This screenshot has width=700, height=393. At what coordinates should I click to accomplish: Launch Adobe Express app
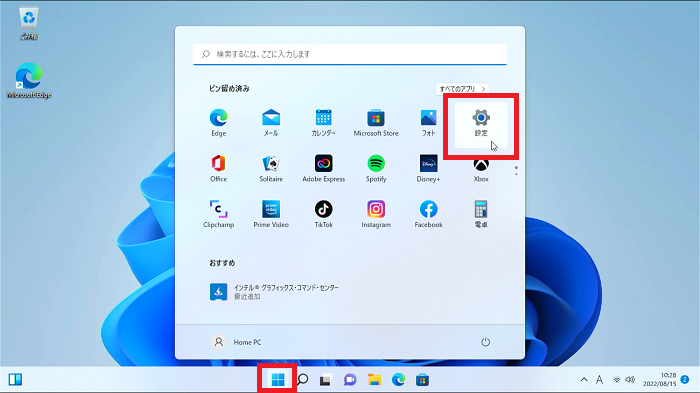[323, 169]
